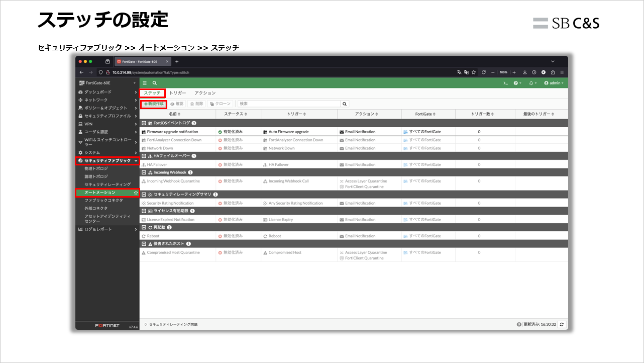Open the CLI console icon in header

(506, 83)
